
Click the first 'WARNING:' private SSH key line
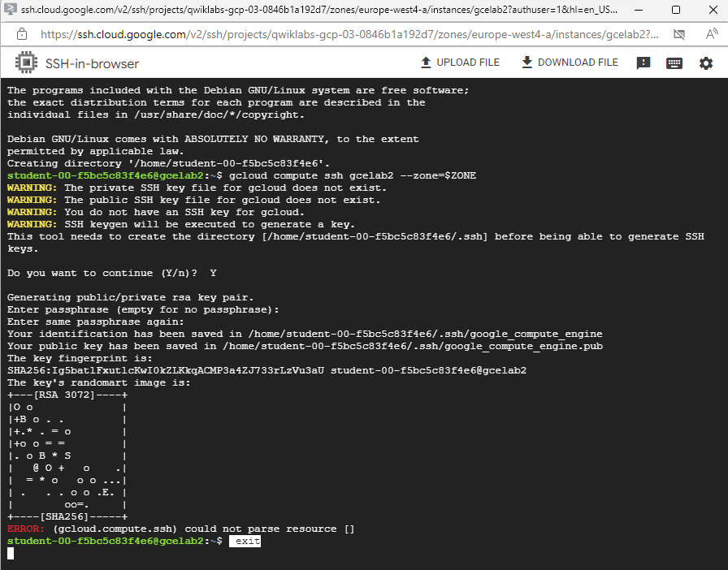[x=197, y=188]
